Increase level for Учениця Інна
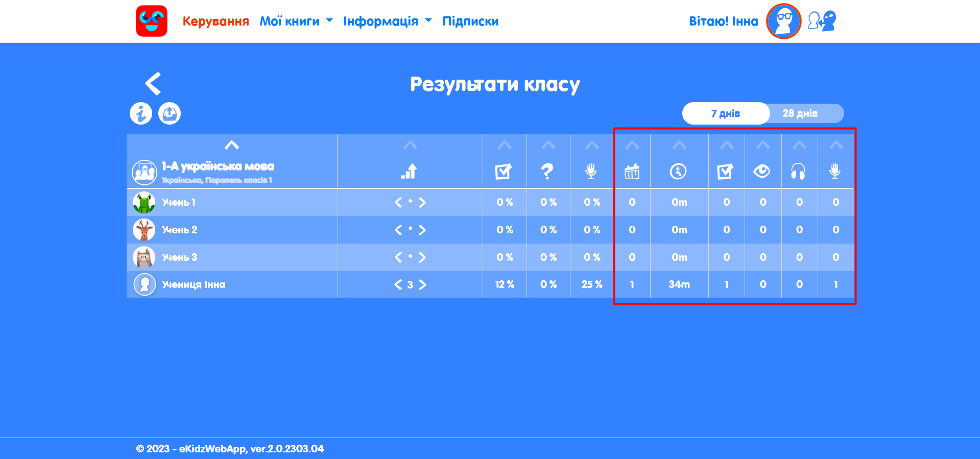Image resolution: width=980 pixels, height=459 pixels. (422, 284)
